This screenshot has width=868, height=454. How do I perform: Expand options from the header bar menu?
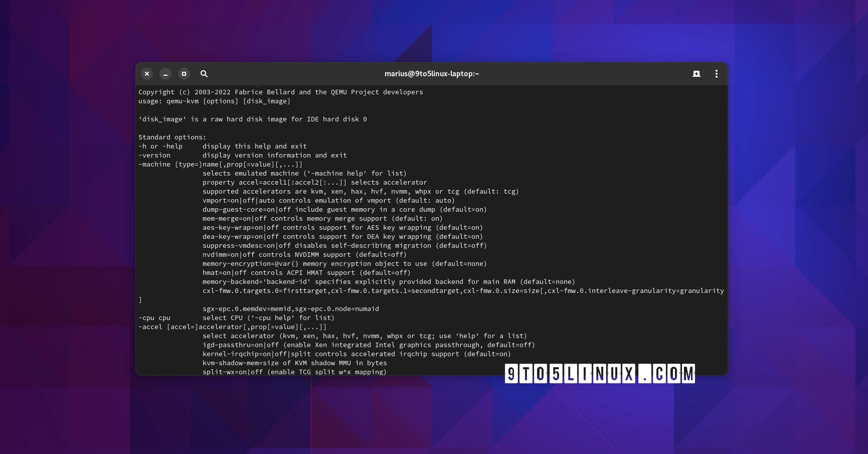pos(716,74)
